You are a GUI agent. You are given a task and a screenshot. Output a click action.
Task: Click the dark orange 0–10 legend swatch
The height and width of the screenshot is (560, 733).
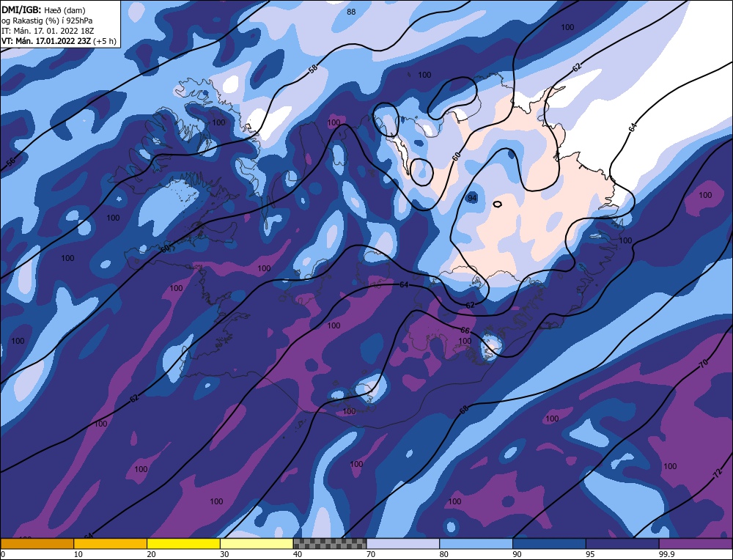pos(37,543)
